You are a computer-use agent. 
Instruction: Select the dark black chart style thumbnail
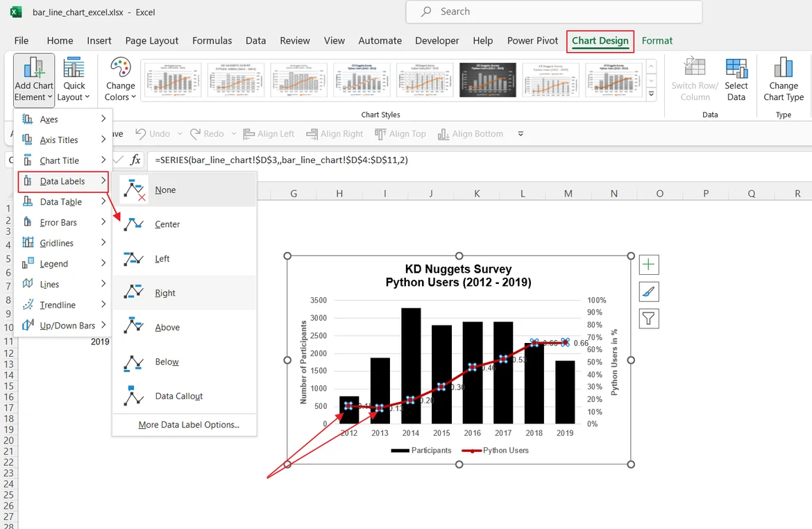pyautogui.click(x=488, y=80)
